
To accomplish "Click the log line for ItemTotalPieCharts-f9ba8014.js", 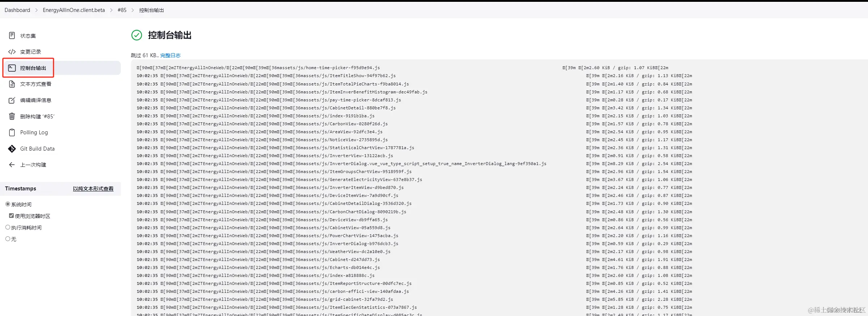I will click(414, 84).
